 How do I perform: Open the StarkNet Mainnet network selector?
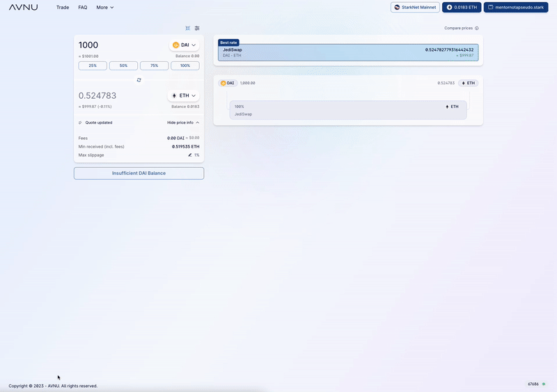pyautogui.click(x=415, y=7)
